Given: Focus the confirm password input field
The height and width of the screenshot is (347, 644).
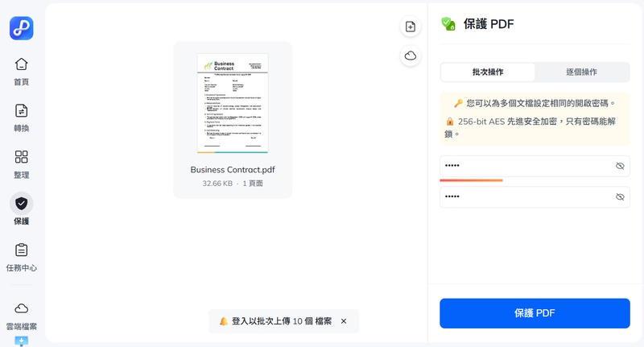Looking at the screenshot, I should point(535,197).
